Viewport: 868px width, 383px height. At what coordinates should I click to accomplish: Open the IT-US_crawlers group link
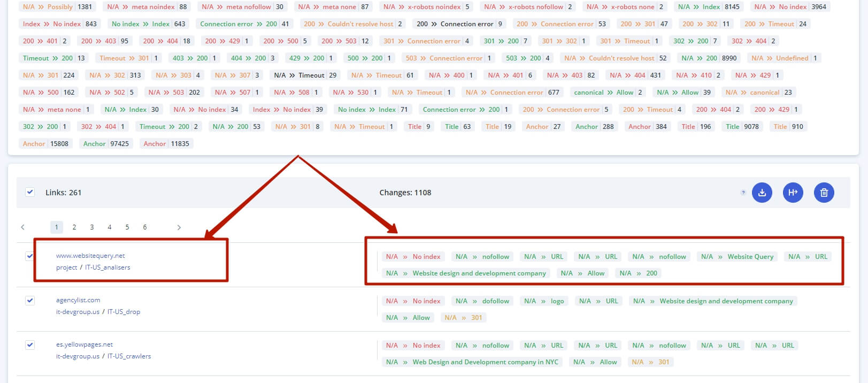pos(129,356)
